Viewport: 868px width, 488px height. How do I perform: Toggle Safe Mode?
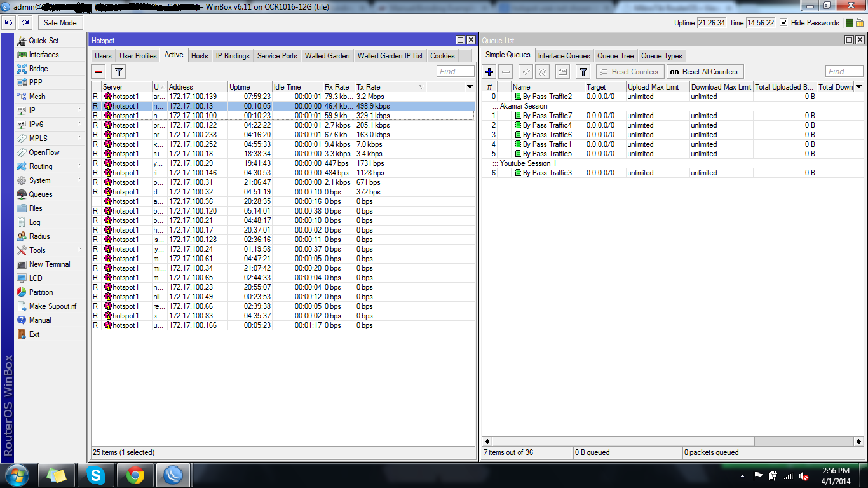pyautogui.click(x=60, y=22)
